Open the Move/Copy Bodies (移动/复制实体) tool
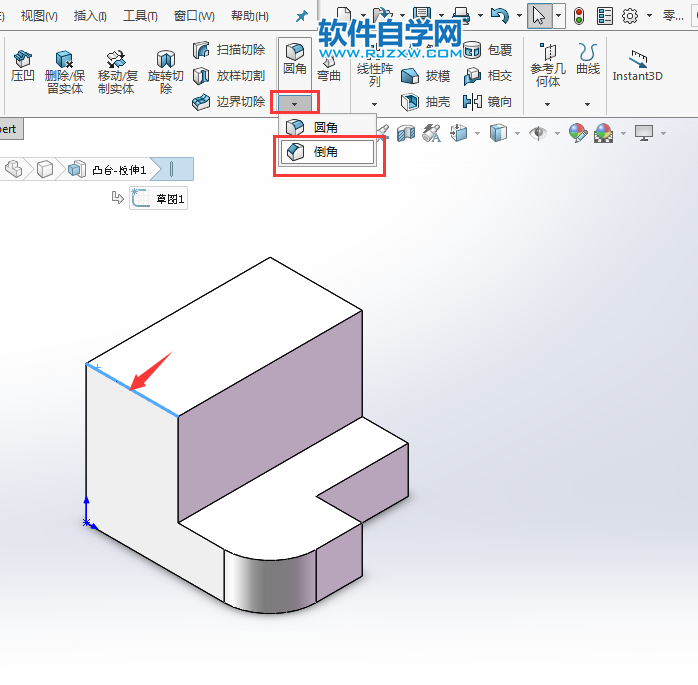698x685 pixels. 116,71
